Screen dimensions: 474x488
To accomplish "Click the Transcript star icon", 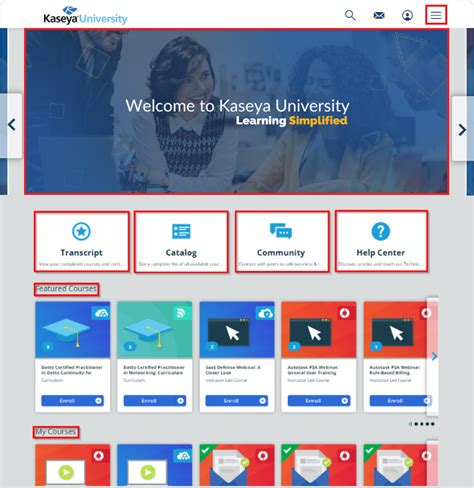I will pyautogui.click(x=81, y=231).
